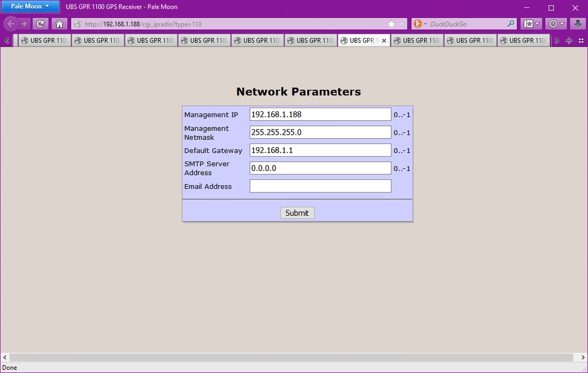Go forward with the forward arrow
This screenshot has height=373, width=588.
(x=25, y=24)
